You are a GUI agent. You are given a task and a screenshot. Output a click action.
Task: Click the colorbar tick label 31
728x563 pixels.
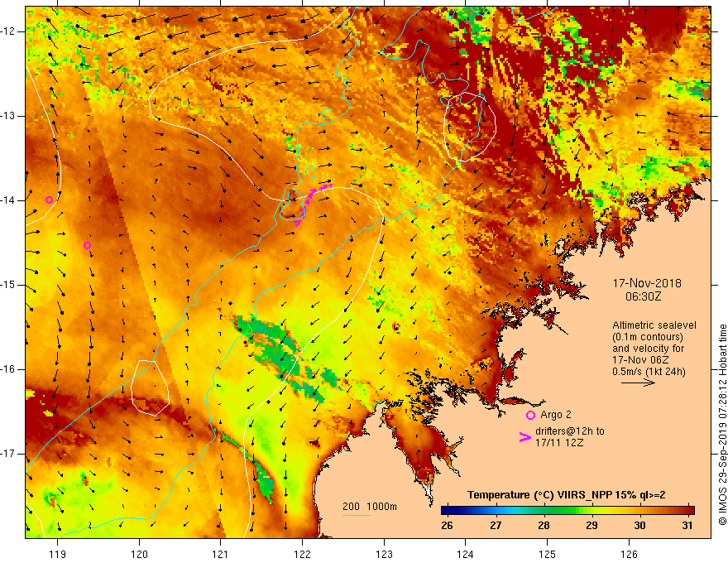[687, 526]
